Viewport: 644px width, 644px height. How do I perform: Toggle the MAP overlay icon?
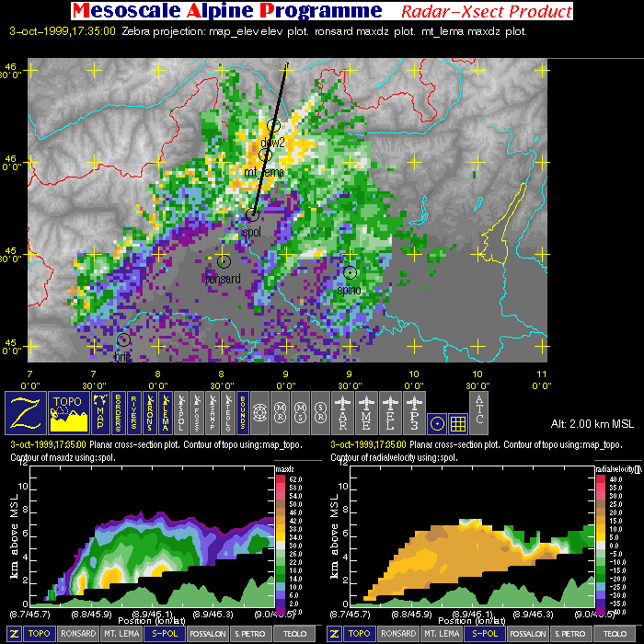pos(100,413)
